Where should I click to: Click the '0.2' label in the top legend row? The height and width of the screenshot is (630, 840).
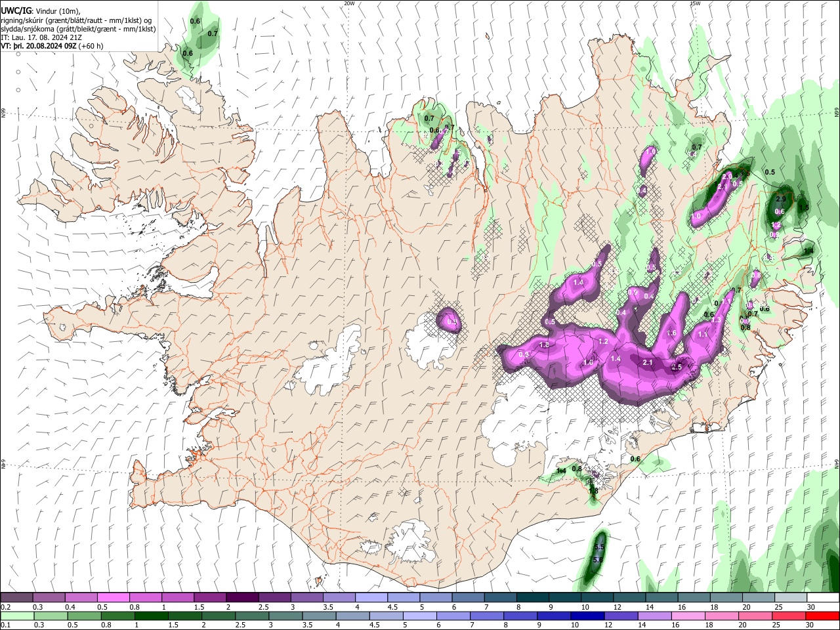(x=5, y=607)
